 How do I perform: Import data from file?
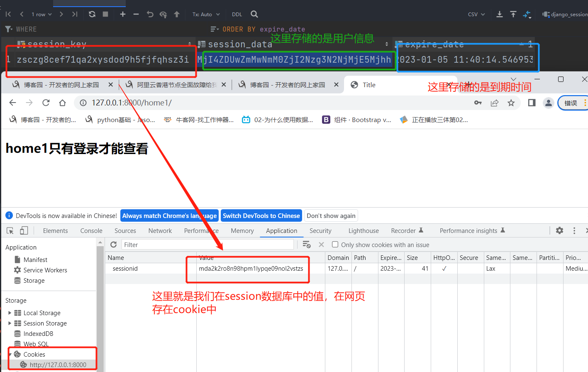pyautogui.click(x=513, y=14)
